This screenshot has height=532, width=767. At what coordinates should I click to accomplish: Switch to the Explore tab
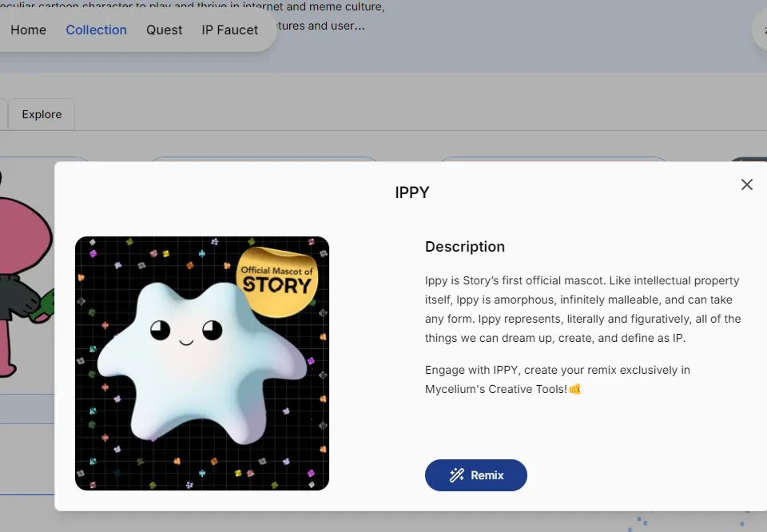[x=42, y=114]
